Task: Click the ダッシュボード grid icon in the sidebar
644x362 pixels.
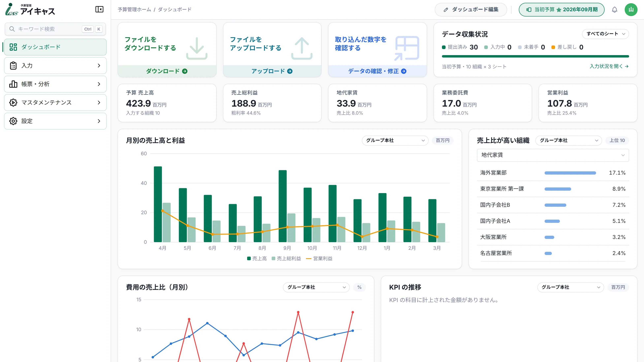Action: click(13, 47)
